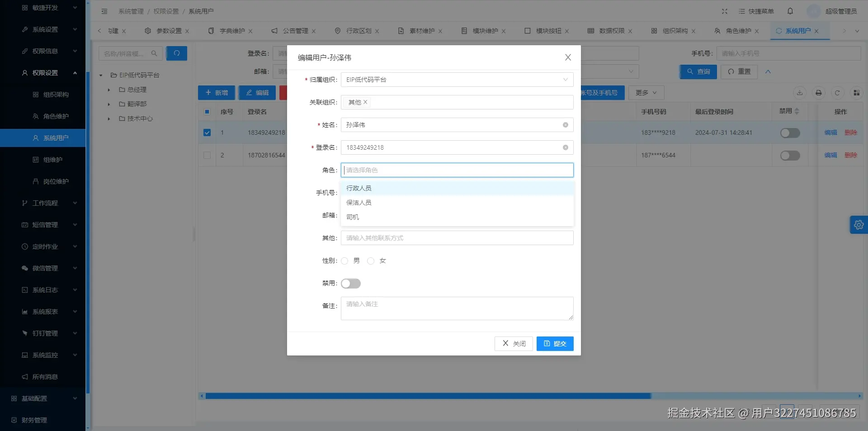Collapse the EIP低代码平台 tree node
This screenshot has width=868, height=431.
pos(101,76)
